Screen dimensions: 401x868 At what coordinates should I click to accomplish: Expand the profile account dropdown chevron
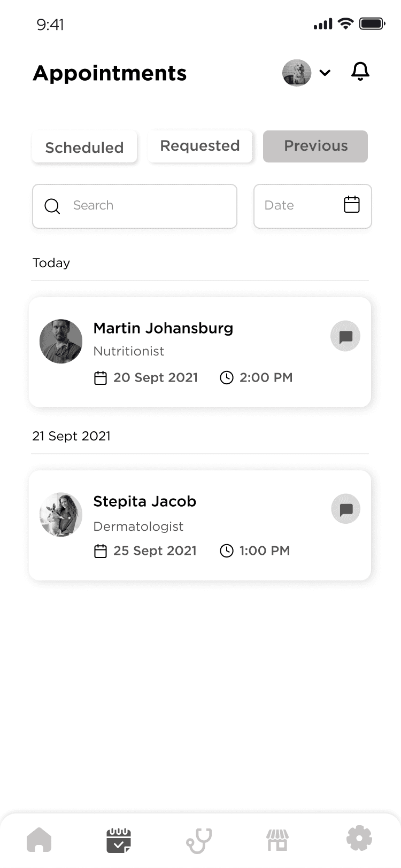click(x=325, y=73)
